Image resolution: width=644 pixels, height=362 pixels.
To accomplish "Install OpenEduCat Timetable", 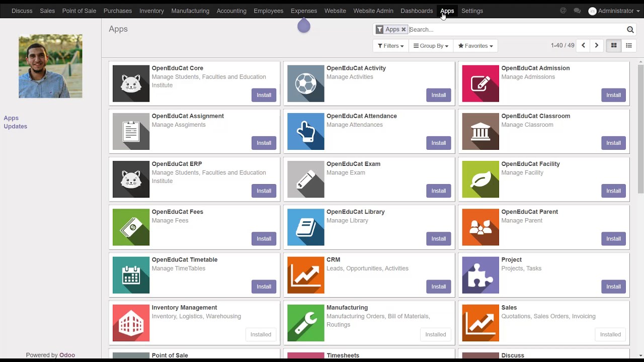I will tap(264, 287).
